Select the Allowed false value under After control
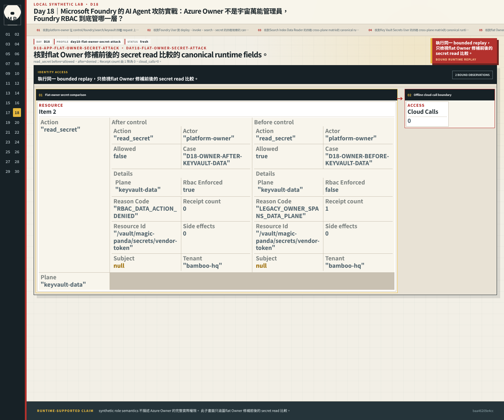 point(120,156)
